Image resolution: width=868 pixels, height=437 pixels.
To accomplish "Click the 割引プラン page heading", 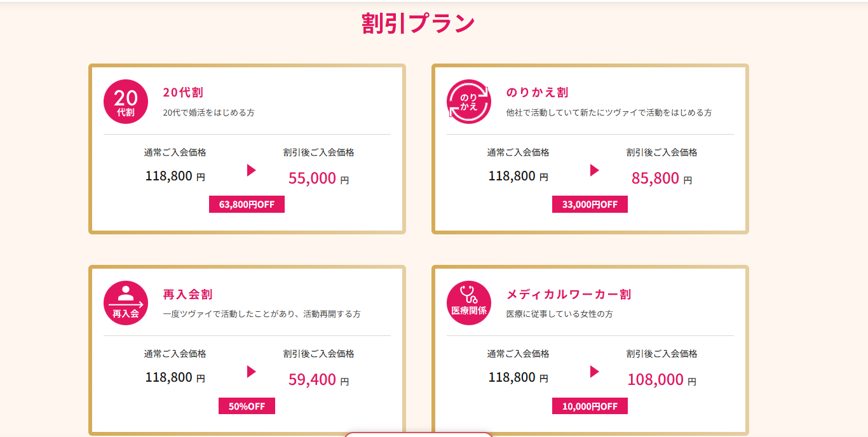I will click(x=418, y=24).
